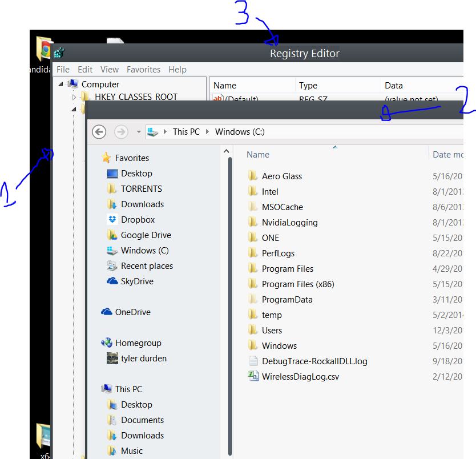Open the Help menu in Registry Editor
This screenshot has width=476, height=459.
[x=178, y=70]
